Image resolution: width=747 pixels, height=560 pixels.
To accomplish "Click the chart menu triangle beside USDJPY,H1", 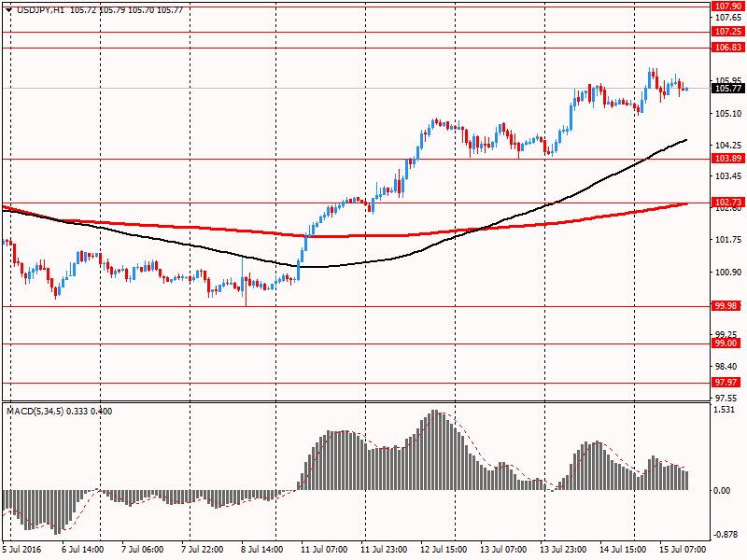I will (x=8, y=10).
